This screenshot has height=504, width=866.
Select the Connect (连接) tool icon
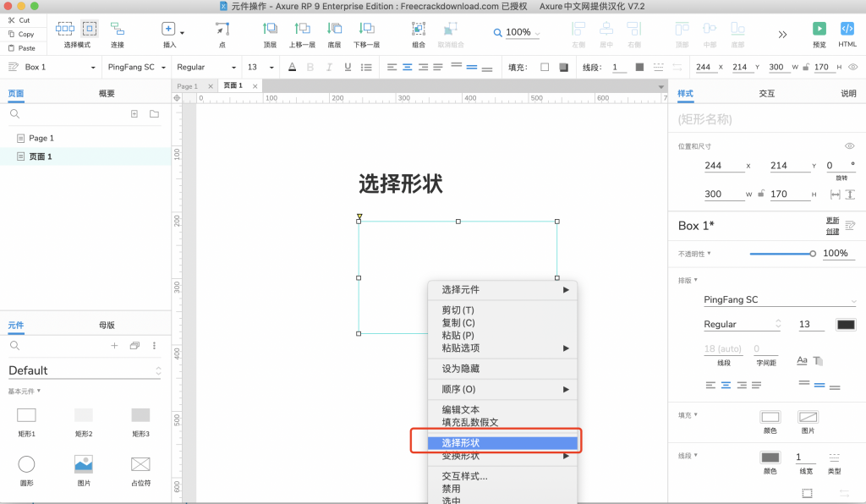click(117, 29)
